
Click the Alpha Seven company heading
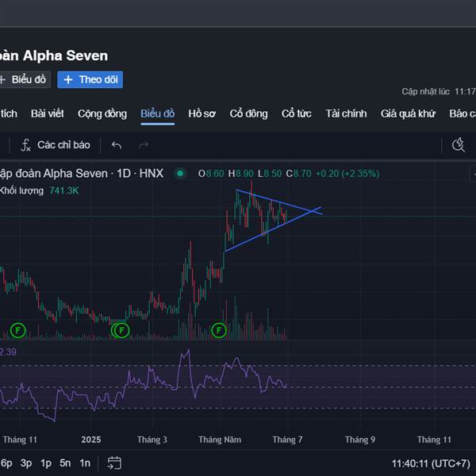coord(54,56)
